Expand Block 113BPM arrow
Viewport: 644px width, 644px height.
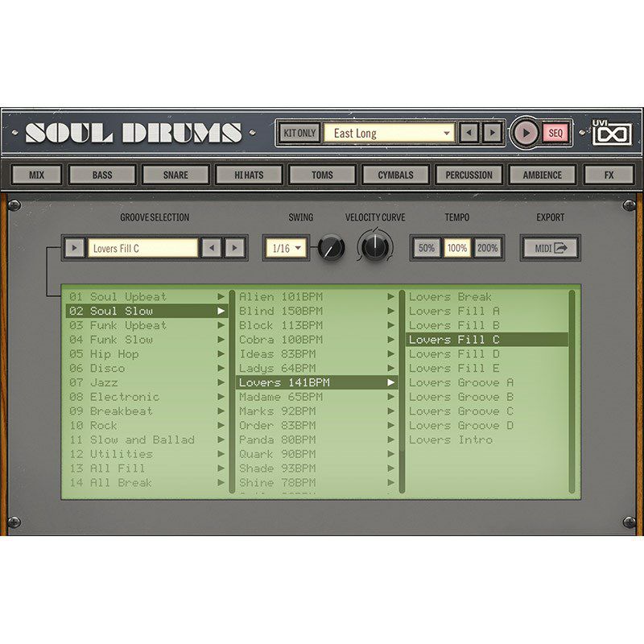390,325
